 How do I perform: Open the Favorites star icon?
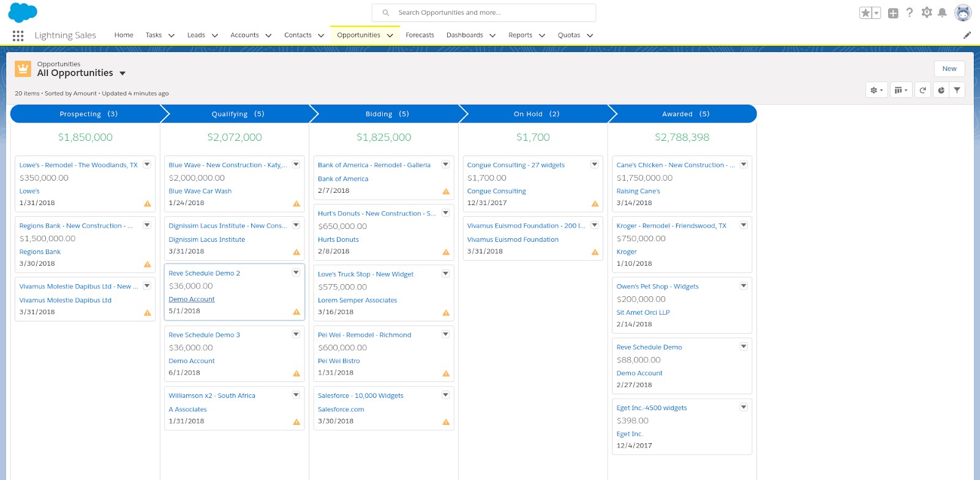coord(865,13)
